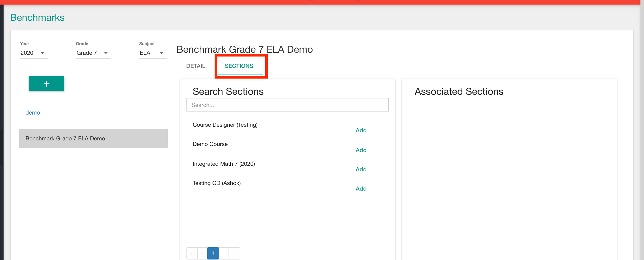644x260 pixels.
Task: Open the Grade dropdown showing Grade 7
Action: tap(93, 53)
